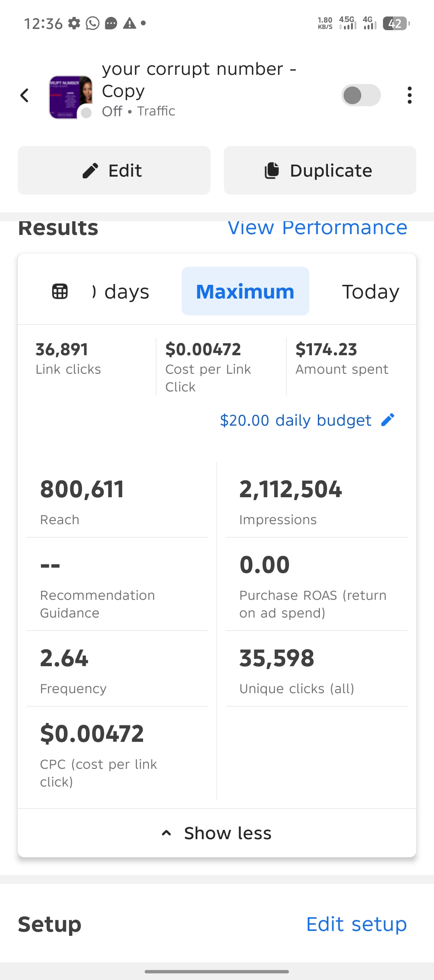434x980 pixels.
Task: Open the View Performance link
Action: [x=317, y=229]
